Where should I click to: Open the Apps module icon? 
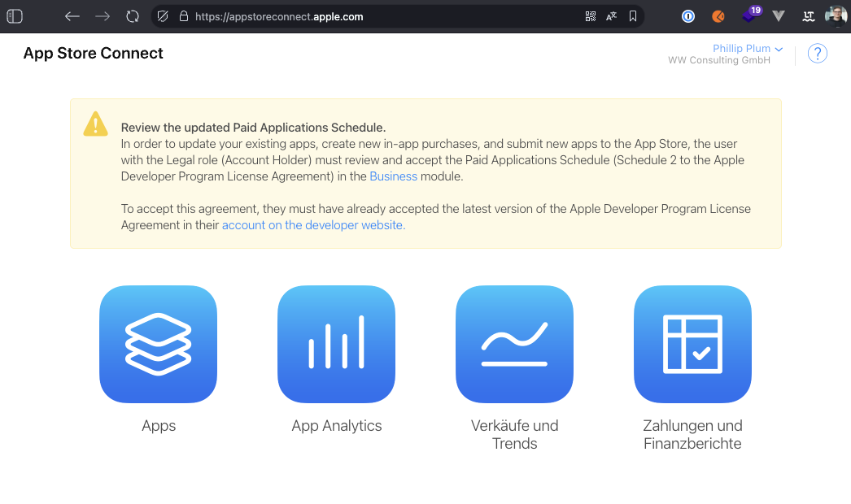(158, 344)
